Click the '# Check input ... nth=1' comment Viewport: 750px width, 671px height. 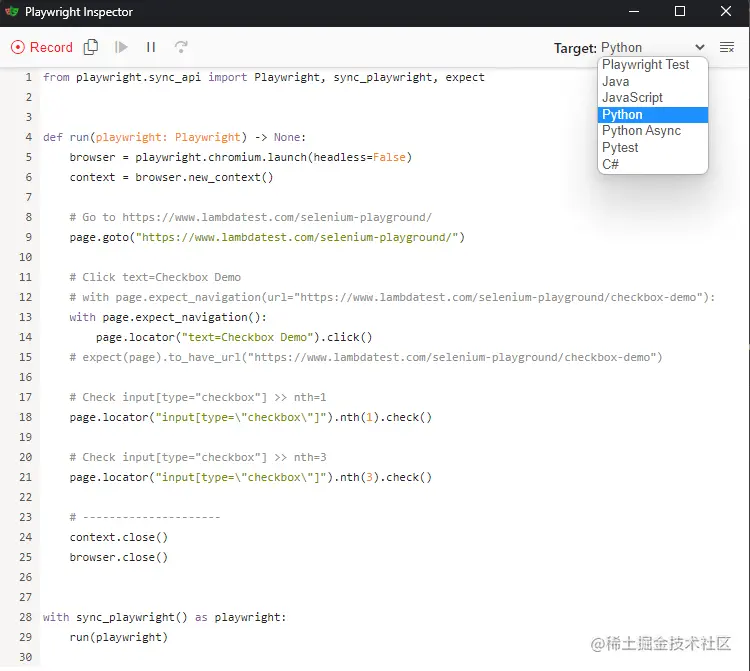(x=198, y=397)
